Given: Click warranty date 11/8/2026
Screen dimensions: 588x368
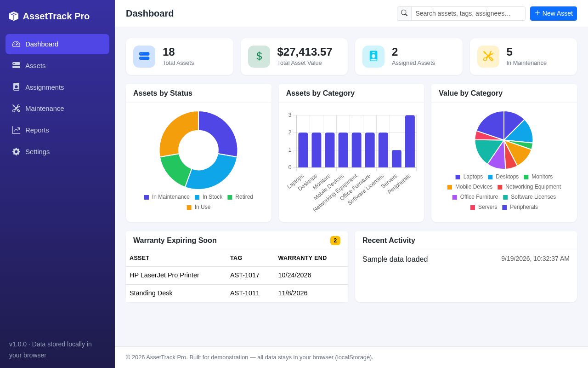Looking at the screenshot, I should pos(293,293).
